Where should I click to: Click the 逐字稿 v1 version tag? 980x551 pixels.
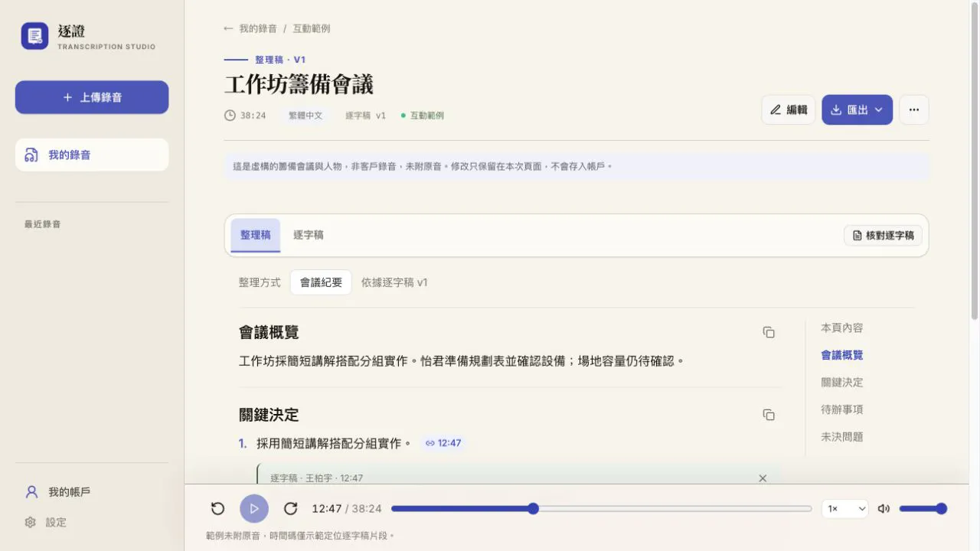[x=365, y=116]
